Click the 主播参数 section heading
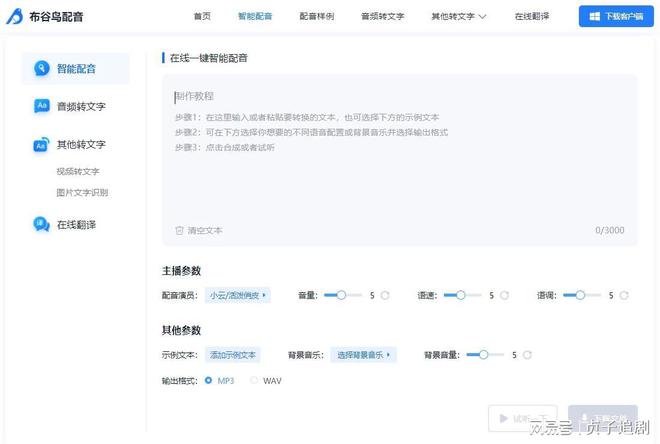 [x=181, y=271]
